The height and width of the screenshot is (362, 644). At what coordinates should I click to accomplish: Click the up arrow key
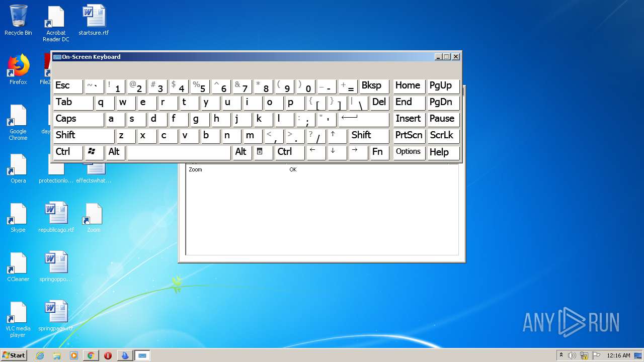coord(338,136)
